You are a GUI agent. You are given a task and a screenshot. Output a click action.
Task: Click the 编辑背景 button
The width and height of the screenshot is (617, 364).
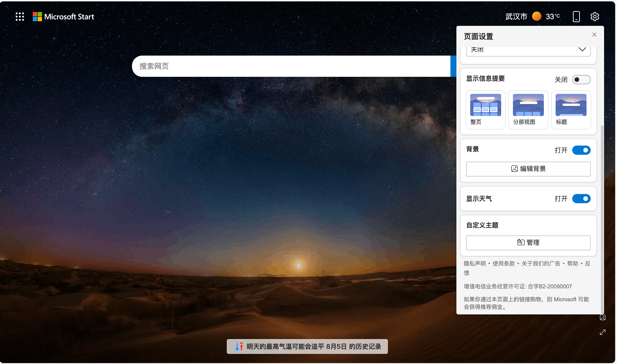[528, 169]
